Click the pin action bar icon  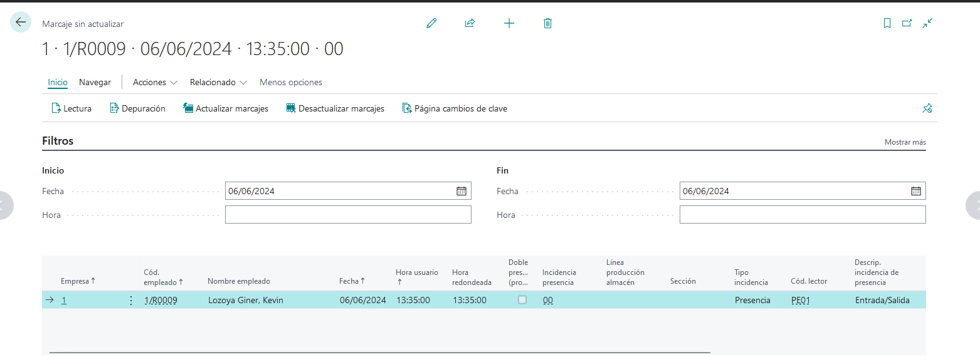tap(927, 108)
